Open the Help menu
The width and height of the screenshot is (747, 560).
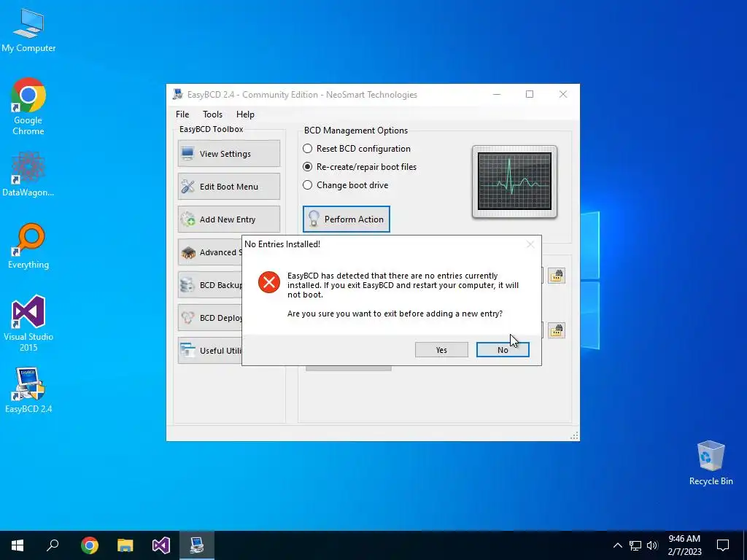tap(245, 114)
